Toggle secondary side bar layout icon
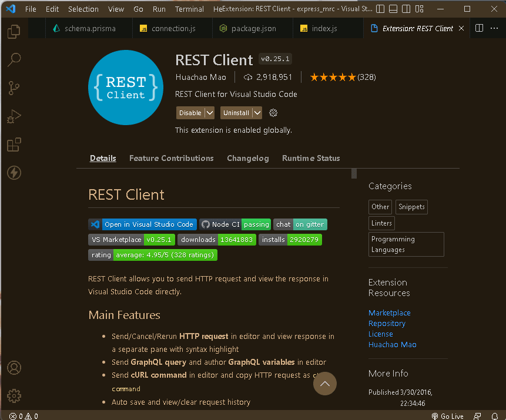The width and height of the screenshot is (506, 420). click(x=406, y=9)
